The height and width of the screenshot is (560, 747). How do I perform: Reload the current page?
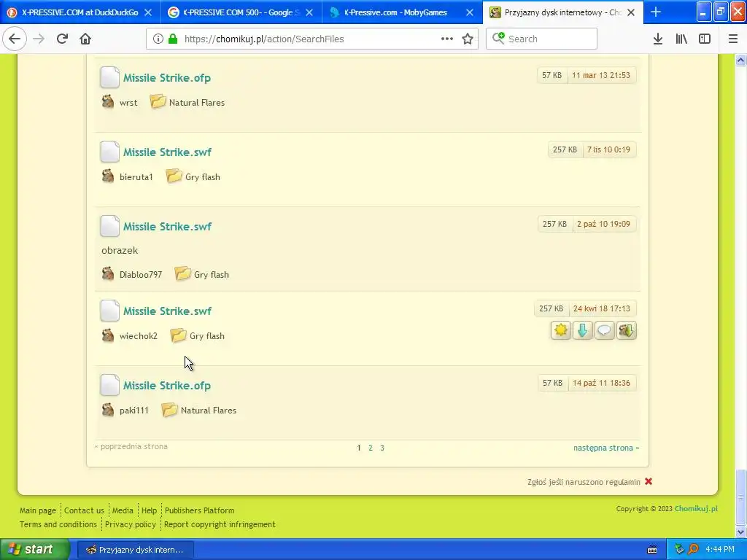[x=62, y=39]
